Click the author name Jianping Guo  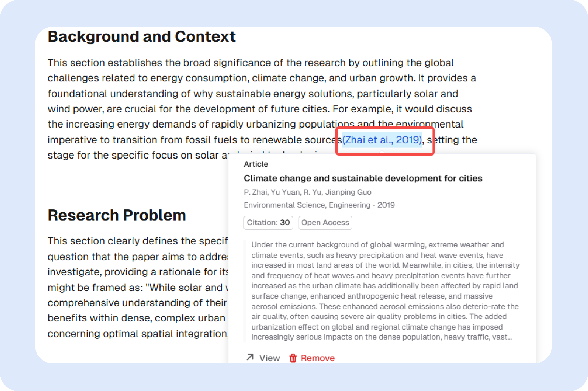pos(348,192)
